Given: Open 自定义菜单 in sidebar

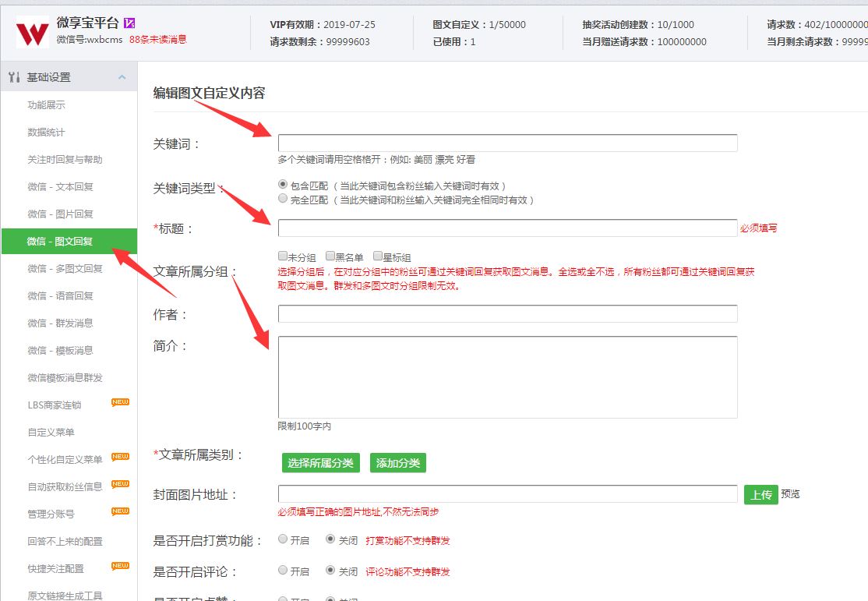Looking at the screenshot, I should pos(51,432).
